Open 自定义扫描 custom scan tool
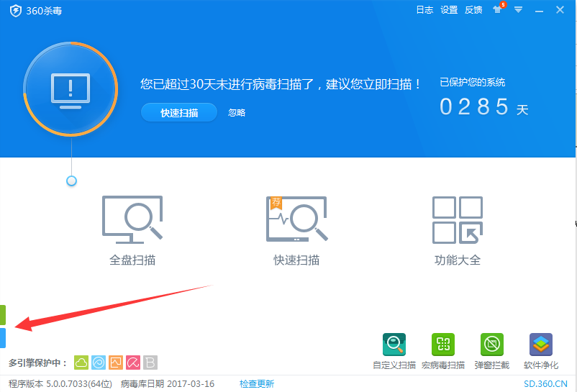Image resolution: width=577 pixels, height=392 pixels. pos(394,351)
